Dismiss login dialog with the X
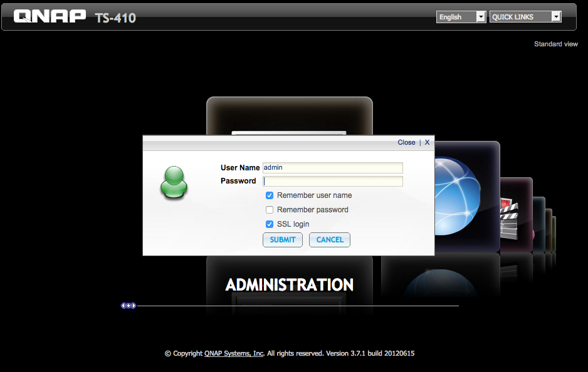588x372 pixels. [x=427, y=142]
